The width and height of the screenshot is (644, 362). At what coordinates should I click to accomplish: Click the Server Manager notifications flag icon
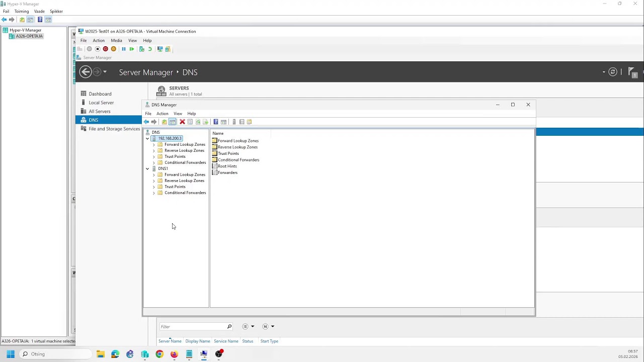tap(633, 72)
